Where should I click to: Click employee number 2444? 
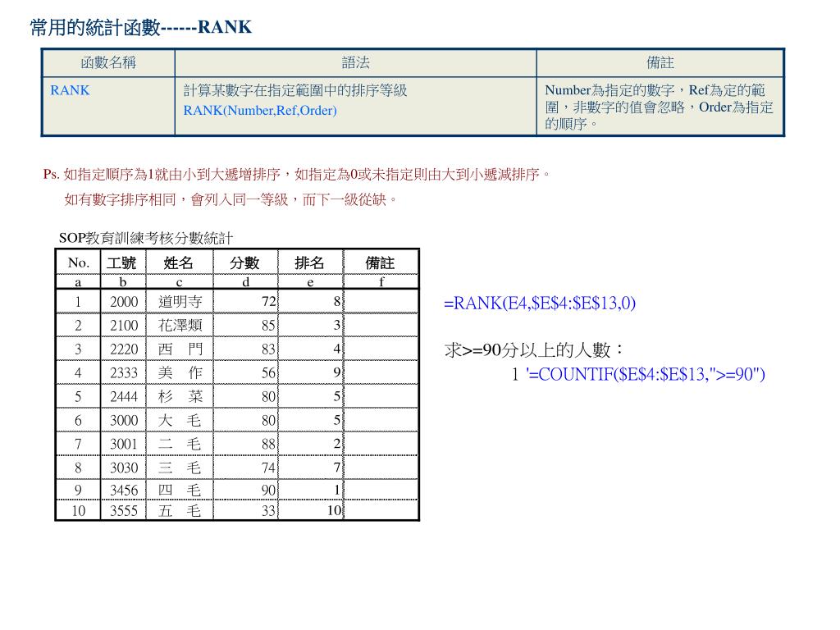[124, 396]
